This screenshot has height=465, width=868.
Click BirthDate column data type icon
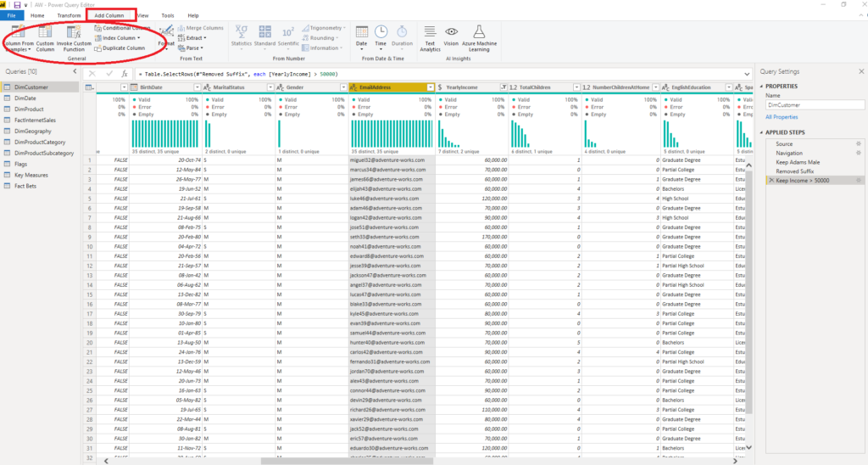point(134,87)
